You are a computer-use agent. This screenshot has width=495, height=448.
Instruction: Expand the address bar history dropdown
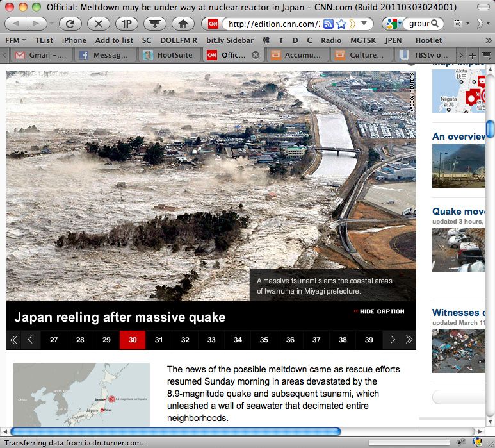point(364,24)
